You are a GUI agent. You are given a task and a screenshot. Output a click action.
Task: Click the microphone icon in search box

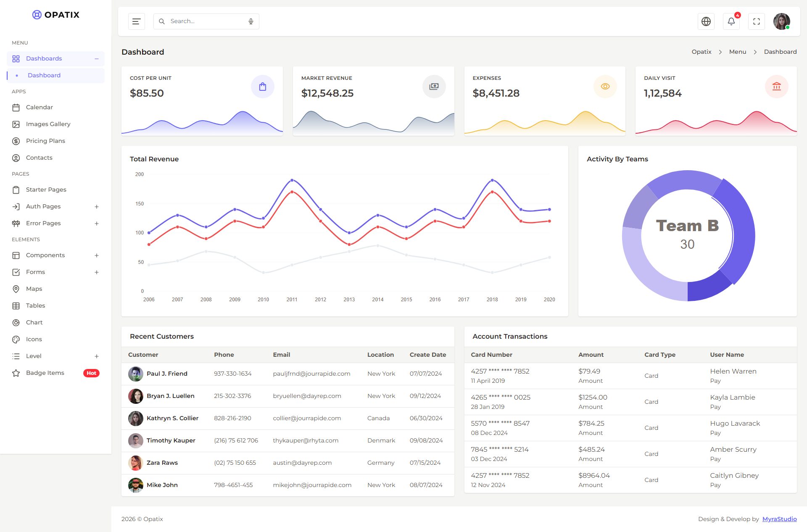point(251,21)
